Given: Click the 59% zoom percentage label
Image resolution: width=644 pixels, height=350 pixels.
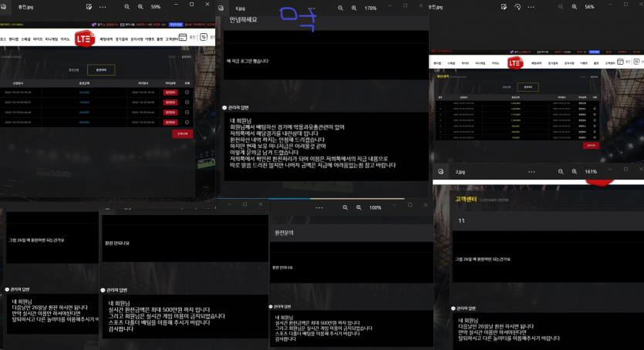Looking at the screenshot, I should pyautogui.click(x=156, y=6).
